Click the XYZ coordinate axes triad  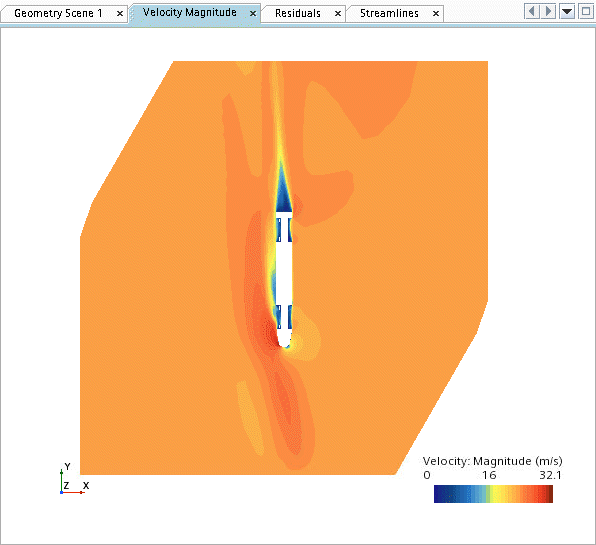[73, 480]
